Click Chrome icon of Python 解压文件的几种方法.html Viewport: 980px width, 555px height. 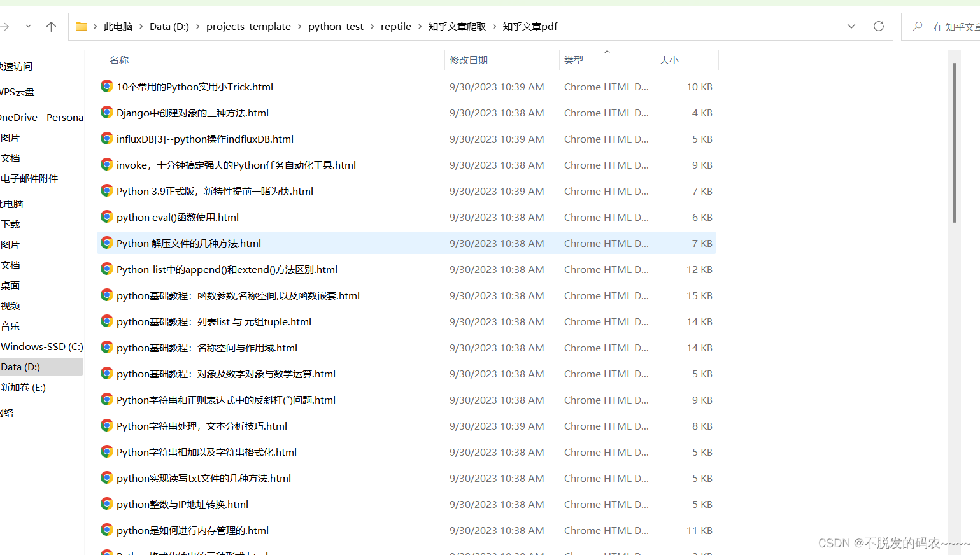(x=107, y=242)
